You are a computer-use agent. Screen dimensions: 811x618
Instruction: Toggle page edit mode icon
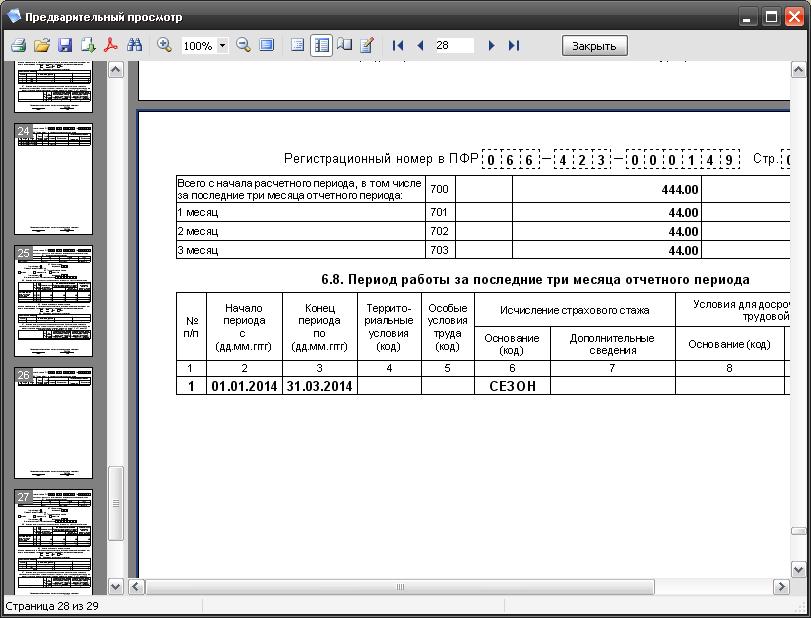[x=367, y=46]
